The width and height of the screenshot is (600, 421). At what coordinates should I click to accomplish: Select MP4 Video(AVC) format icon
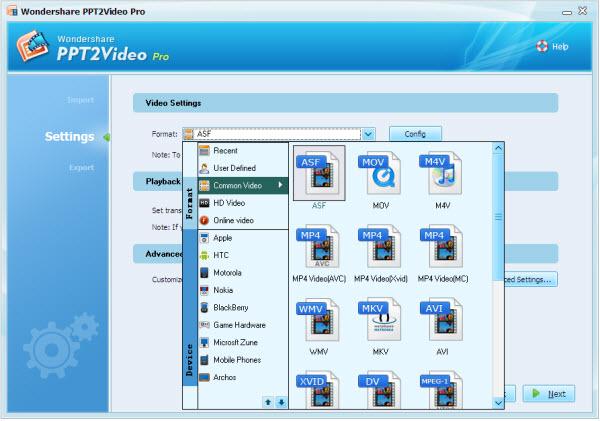coord(319,246)
